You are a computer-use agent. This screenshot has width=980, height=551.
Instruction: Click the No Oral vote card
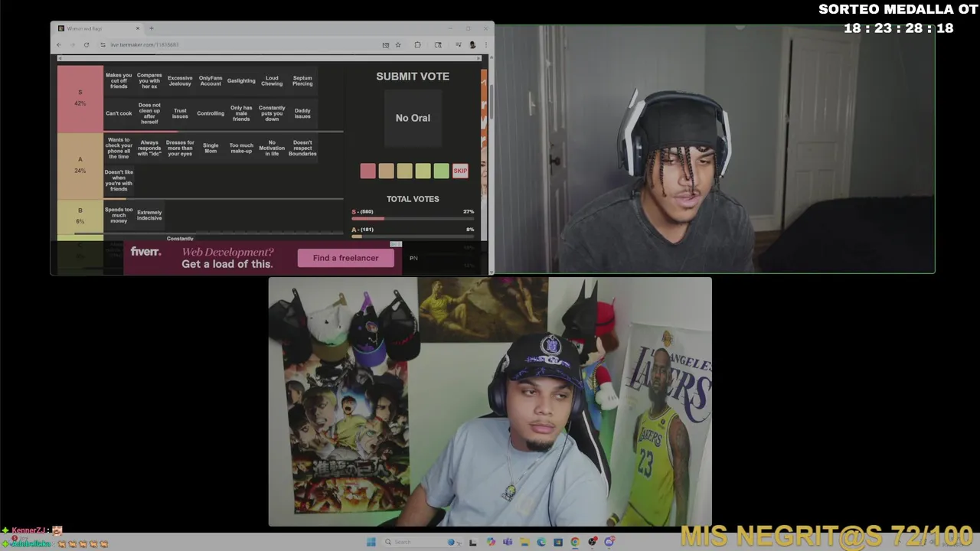(413, 118)
